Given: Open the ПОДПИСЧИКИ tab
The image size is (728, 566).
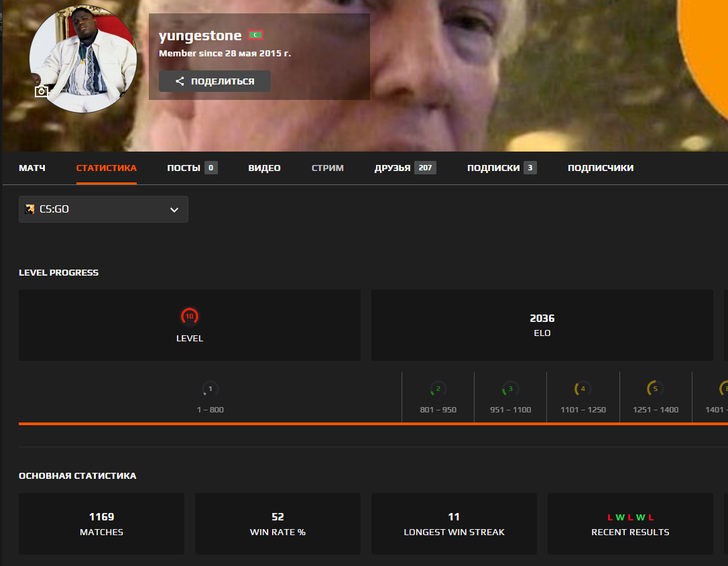Looking at the screenshot, I should click(x=601, y=168).
